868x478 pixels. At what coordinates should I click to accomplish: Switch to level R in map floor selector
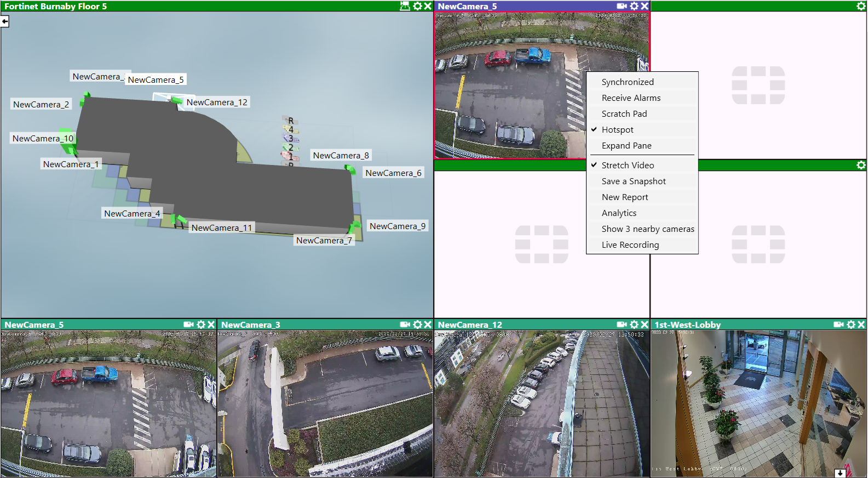click(x=291, y=121)
